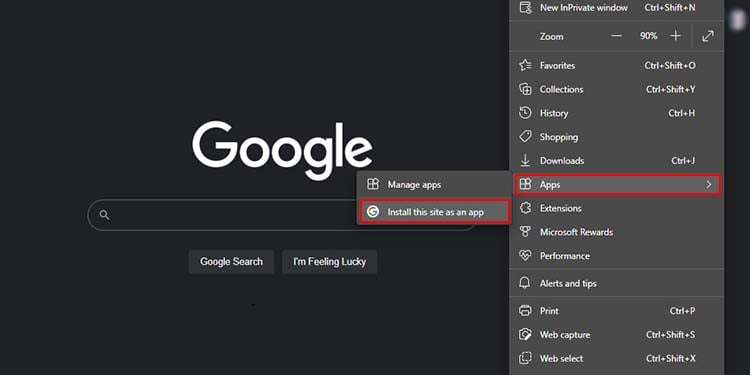Choose Manage apps from submenu
This screenshot has width=750, height=375.
pos(434,185)
